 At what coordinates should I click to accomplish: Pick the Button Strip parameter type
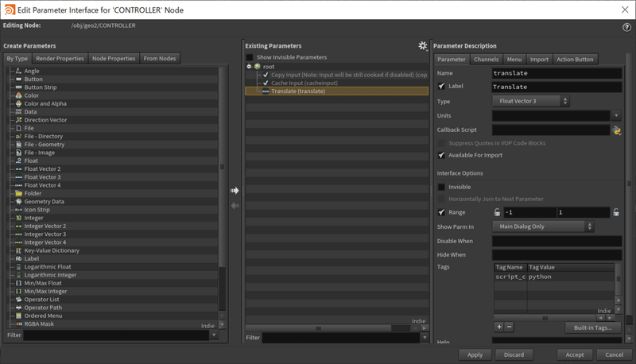coord(41,87)
